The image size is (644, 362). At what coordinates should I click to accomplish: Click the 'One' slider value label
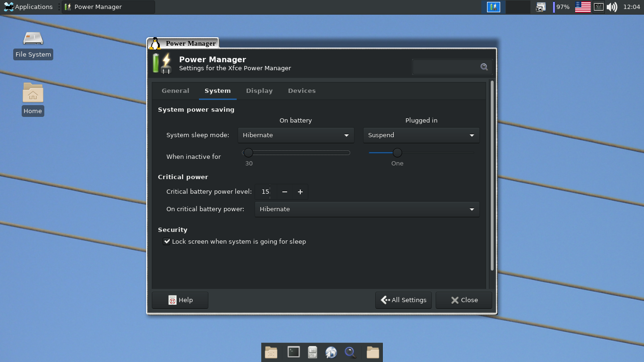pyautogui.click(x=397, y=163)
